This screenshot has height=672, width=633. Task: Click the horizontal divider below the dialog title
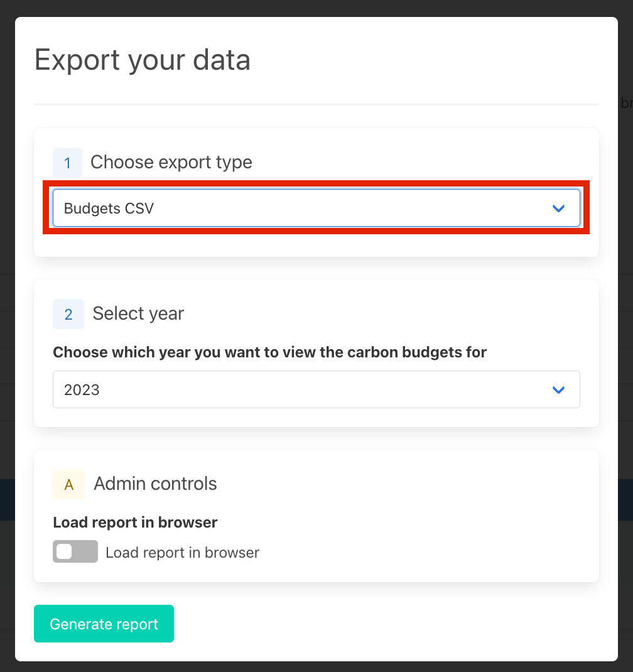tap(316, 104)
